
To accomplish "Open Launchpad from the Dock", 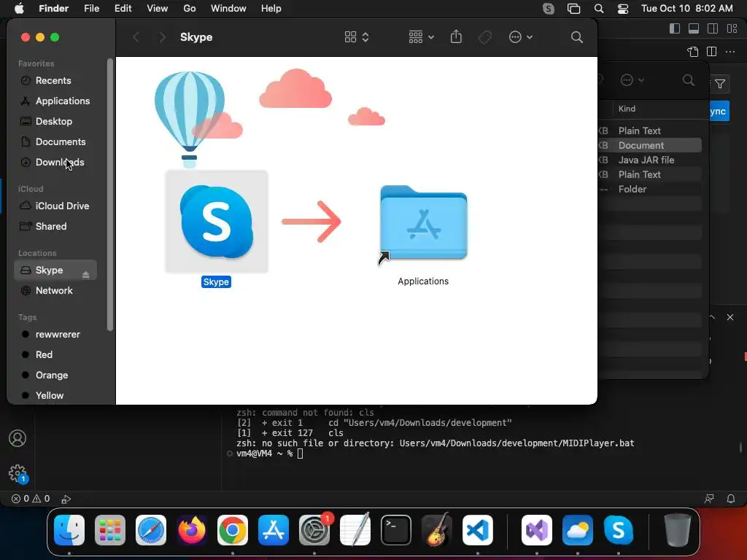I will point(110,530).
